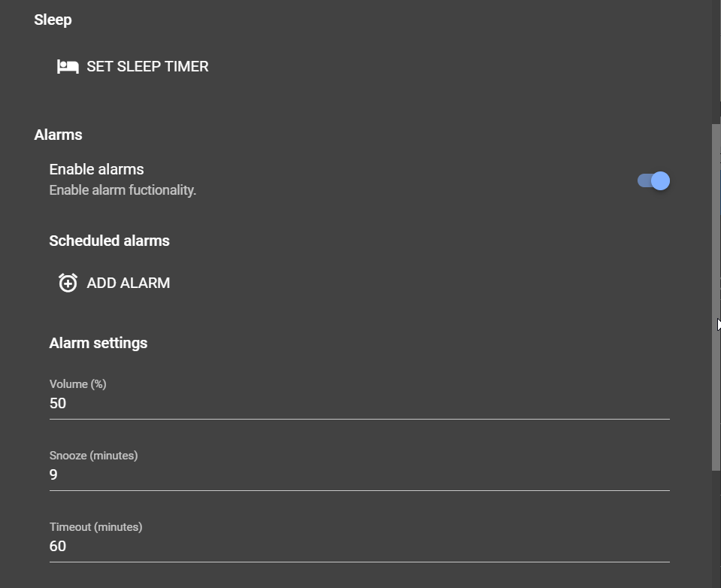Viewport: 721px width, 588px height.
Task: Click the scrollbar track above the thumb
Action: pos(716,60)
